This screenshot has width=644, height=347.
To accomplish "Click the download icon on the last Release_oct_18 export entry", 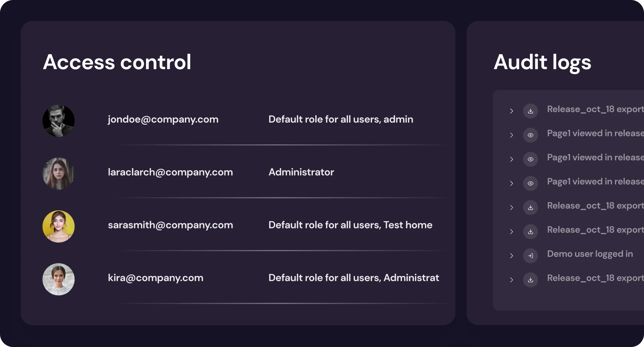I will (530, 280).
